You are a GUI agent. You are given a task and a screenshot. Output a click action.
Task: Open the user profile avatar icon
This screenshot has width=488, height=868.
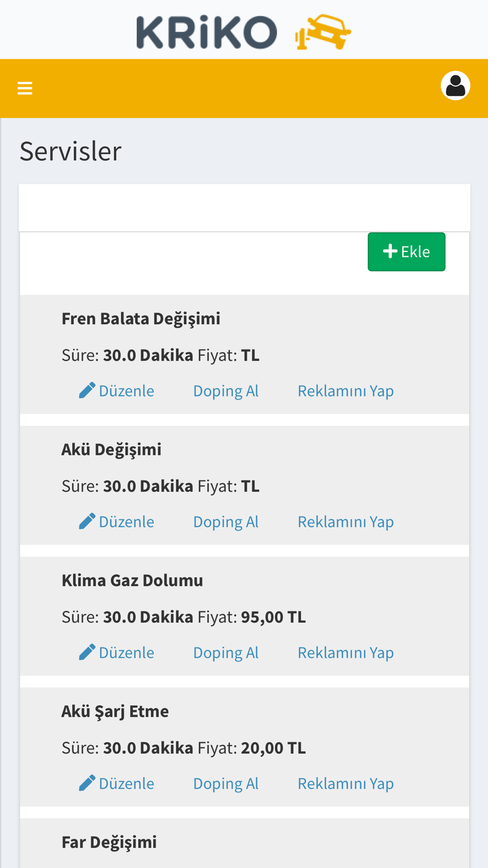pyautogui.click(x=455, y=86)
